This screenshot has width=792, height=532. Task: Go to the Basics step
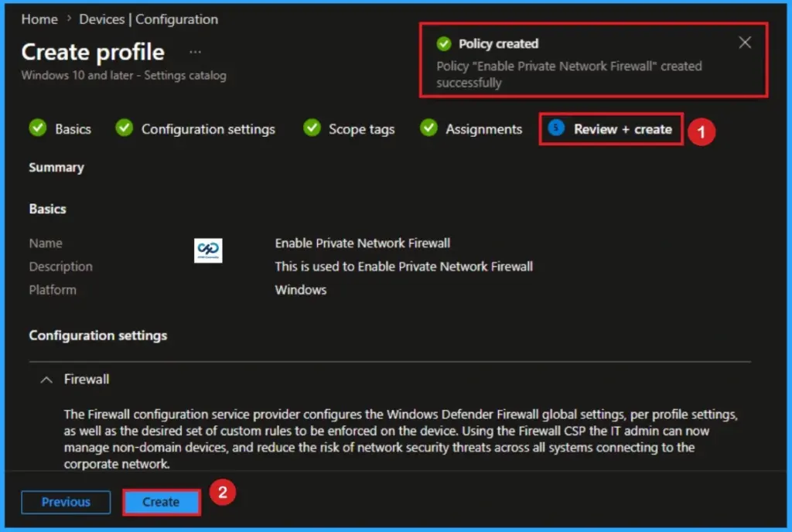tap(73, 129)
